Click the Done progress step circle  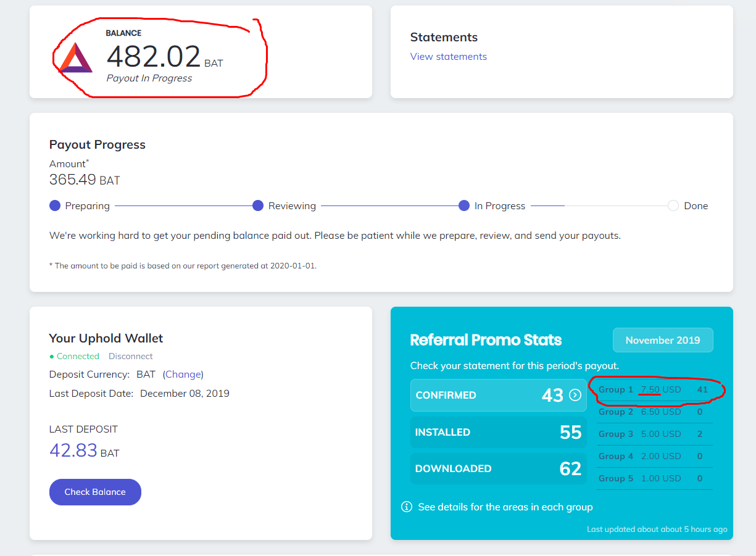pos(673,205)
